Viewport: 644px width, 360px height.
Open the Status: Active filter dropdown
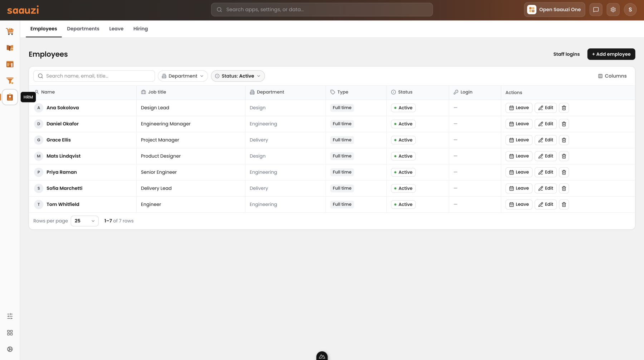coord(238,76)
